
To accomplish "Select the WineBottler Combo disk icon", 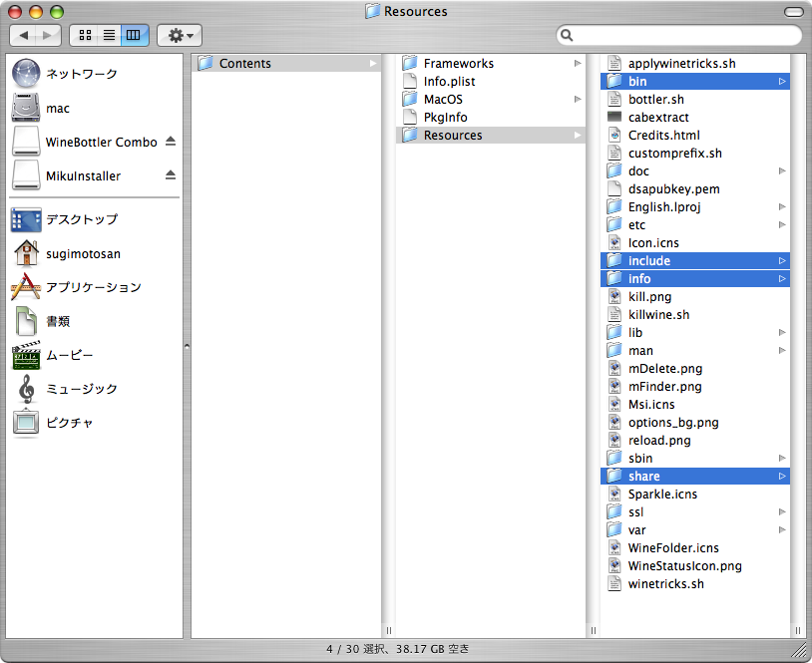I will pos(26,142).
